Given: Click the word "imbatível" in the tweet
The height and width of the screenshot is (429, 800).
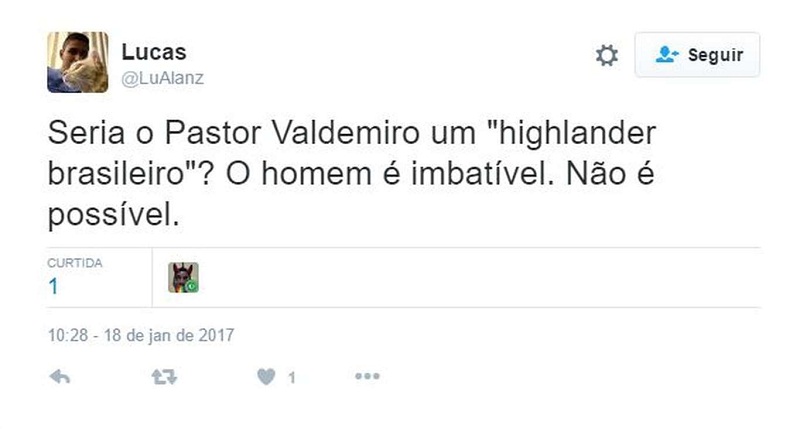Looking at the screenshot, I should point(482,174).
